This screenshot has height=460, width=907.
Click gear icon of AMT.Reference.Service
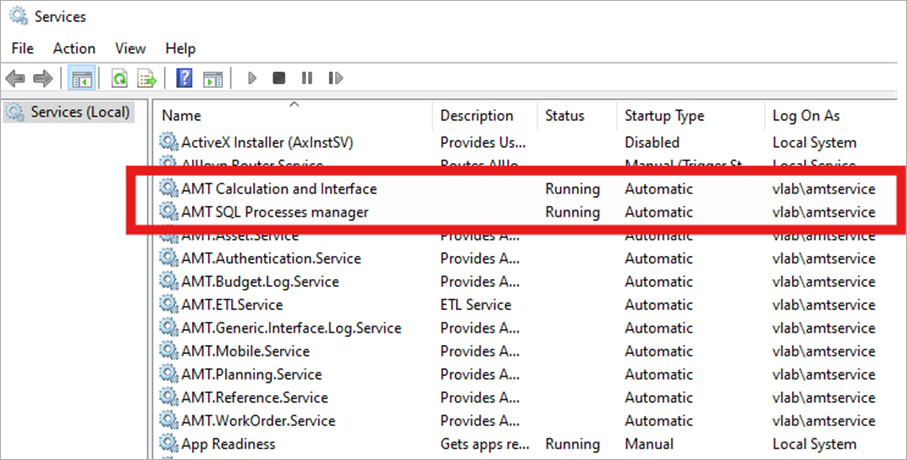coord(168,396)
